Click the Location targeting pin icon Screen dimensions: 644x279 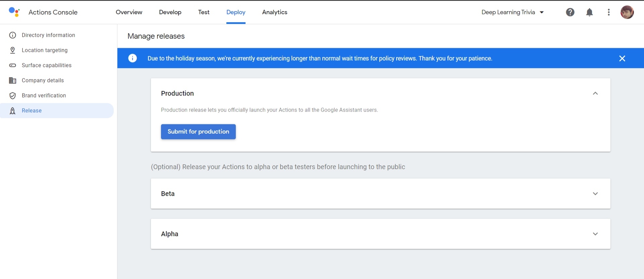pos(13,50)
